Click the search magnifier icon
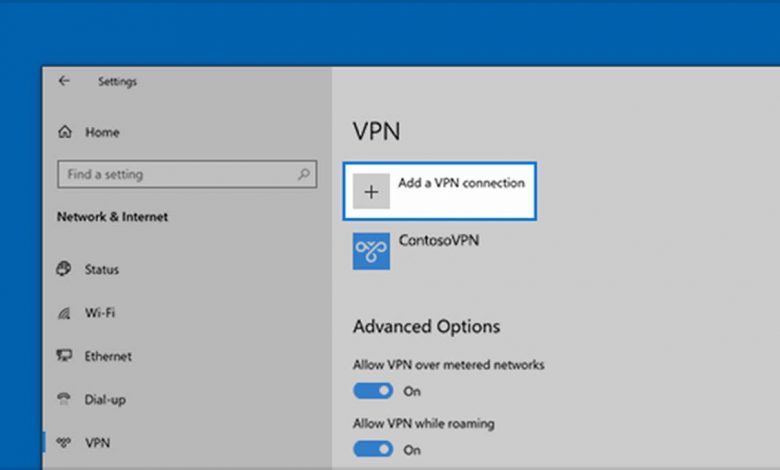Viewport: 780px width, 470px height. click(x=304, y=174)
